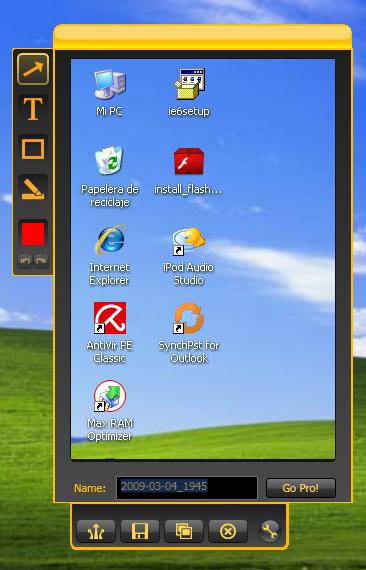Click the Name input field
Screen dimensions: 366x570
click(x=187, y=488)
